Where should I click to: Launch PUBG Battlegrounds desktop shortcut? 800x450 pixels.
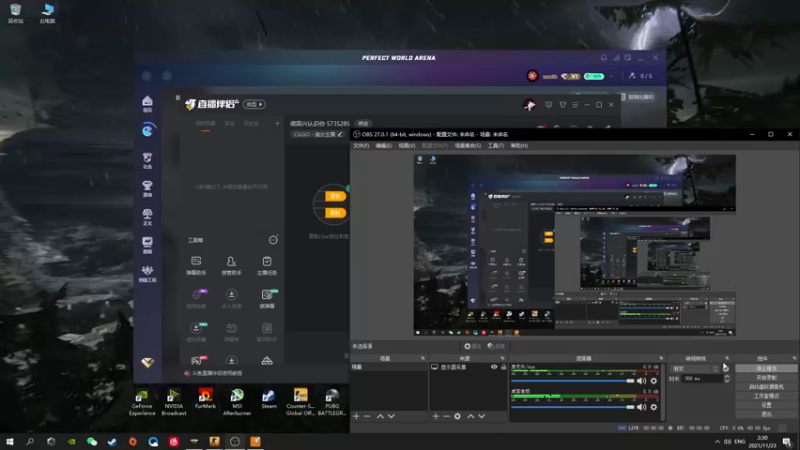[332, 403]
